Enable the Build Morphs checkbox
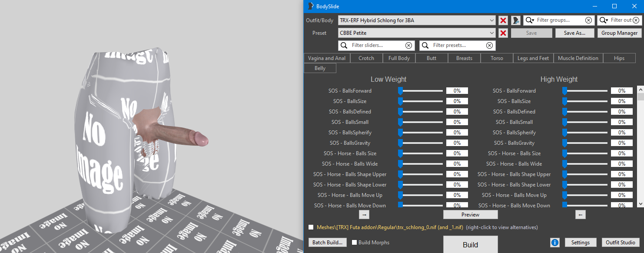644x253 pixels. pos(355,242)
